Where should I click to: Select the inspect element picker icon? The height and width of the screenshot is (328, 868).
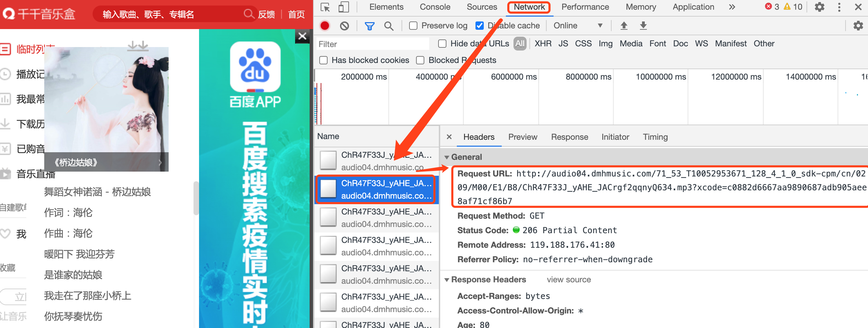[x=325, y=7]
